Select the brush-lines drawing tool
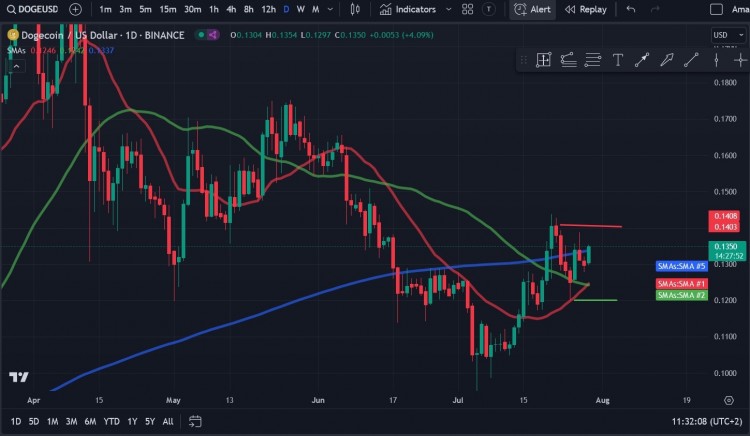This screenshot has height=436, width=750. pos(568,60)
